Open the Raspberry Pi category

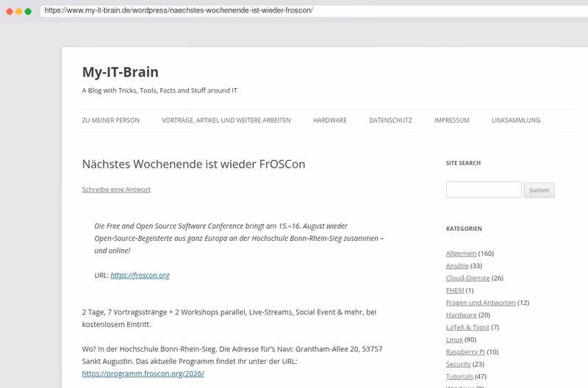pos(465,352)
